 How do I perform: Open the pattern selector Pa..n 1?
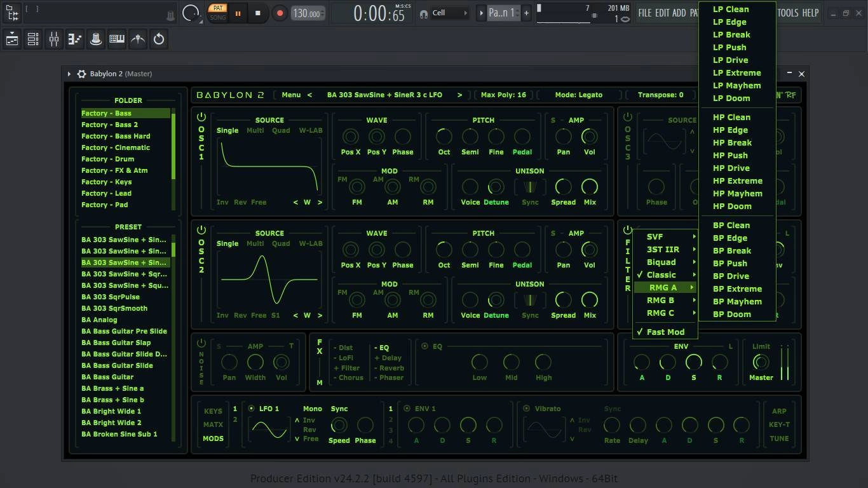pos(503,13)
